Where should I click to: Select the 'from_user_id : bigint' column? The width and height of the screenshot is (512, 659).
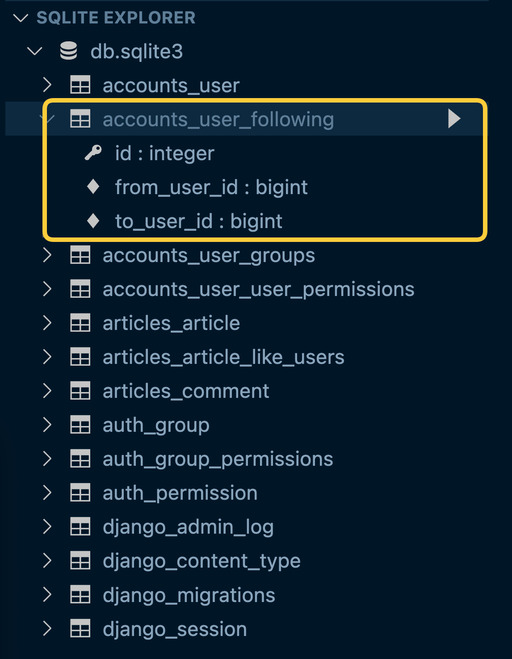[x=211, y=187]
